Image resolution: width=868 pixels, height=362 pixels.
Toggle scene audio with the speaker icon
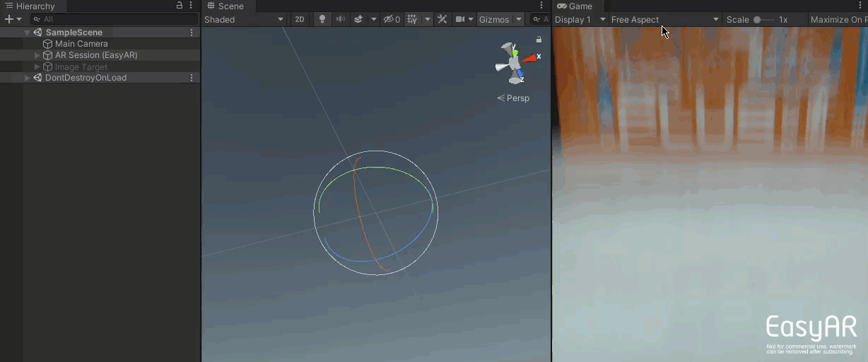point(340,20)
